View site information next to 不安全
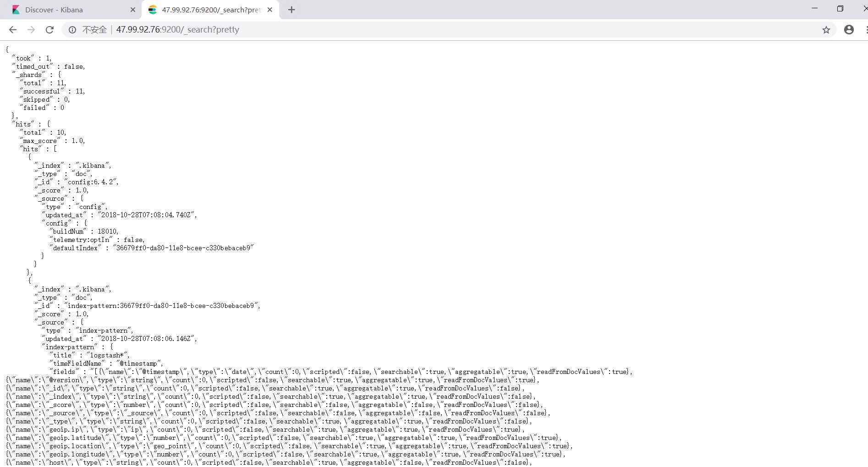Image resolution: width=868 pixels, height=467 pixels. coord(72,30)
